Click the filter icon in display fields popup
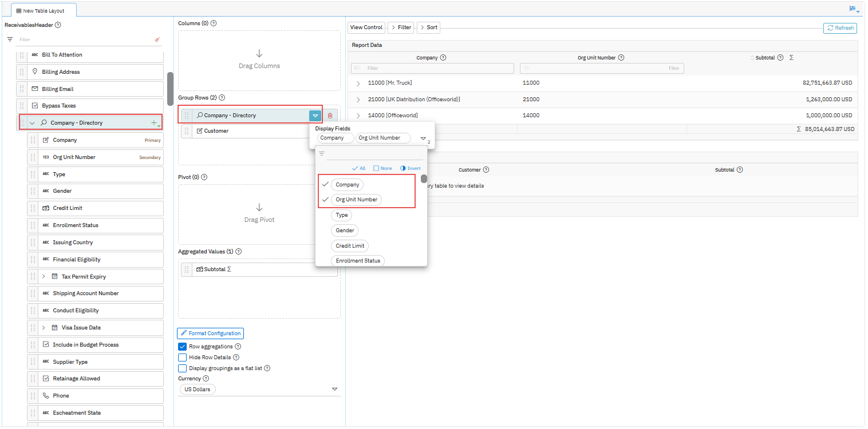This screenshot has width=868, height=429. click(x=322, y=154)
